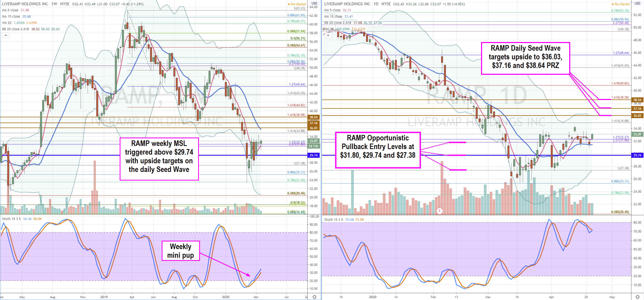Open weekly chart axis settings gear
This screenshot has width=644, height=300.
coord(314,297)
